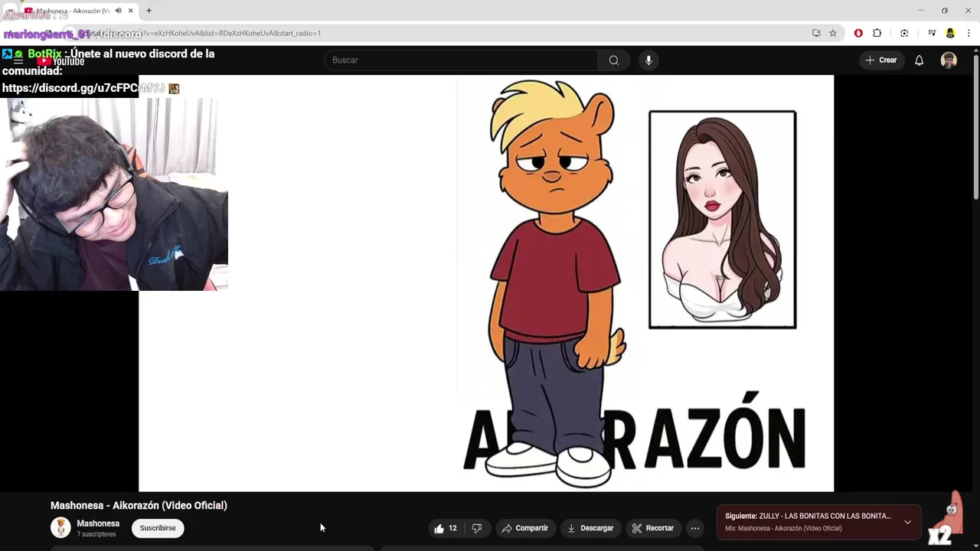Click the Aikorazón video player
This screenshot has width=980, height=551.
point(486,283)
